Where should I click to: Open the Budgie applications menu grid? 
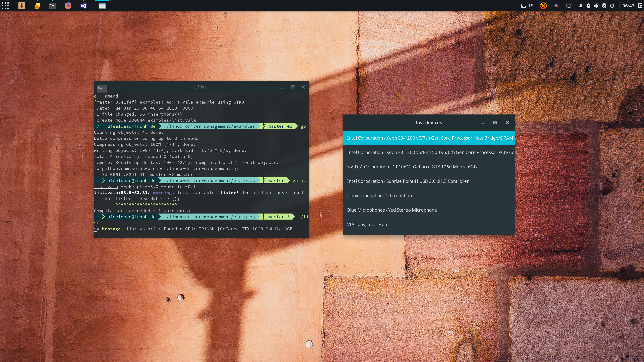[x=5, y=6]
